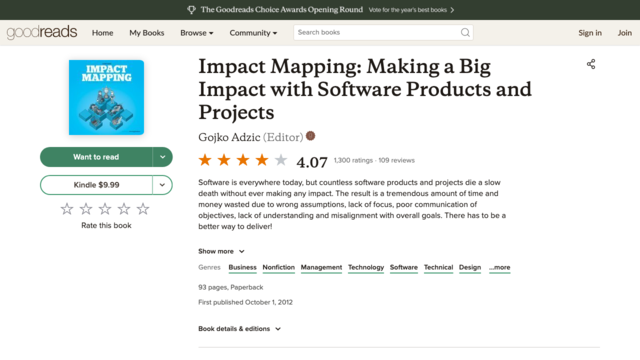Go to My Books
Image resolution: width=640 pixels, height=360 pixels.
pos(147,33)
